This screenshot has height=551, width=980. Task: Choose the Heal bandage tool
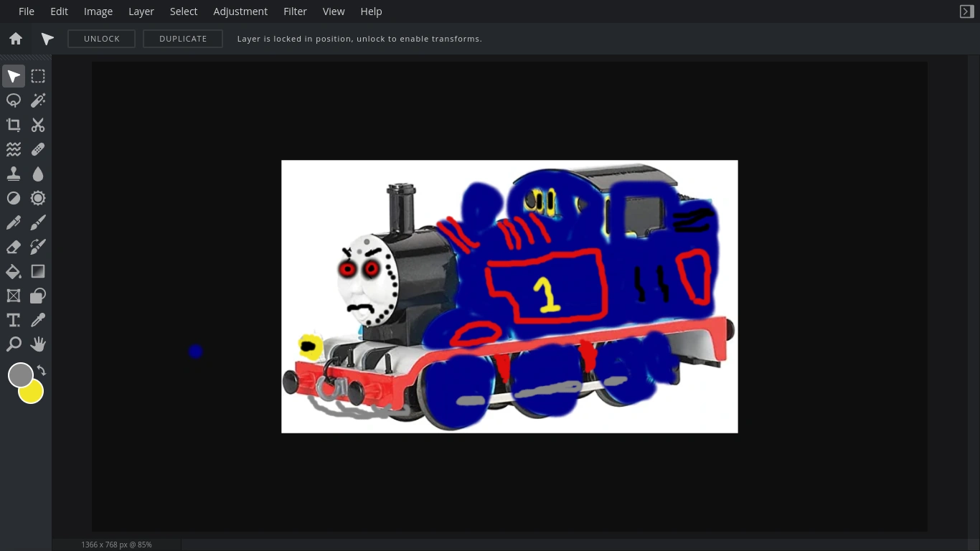point(38,149)
